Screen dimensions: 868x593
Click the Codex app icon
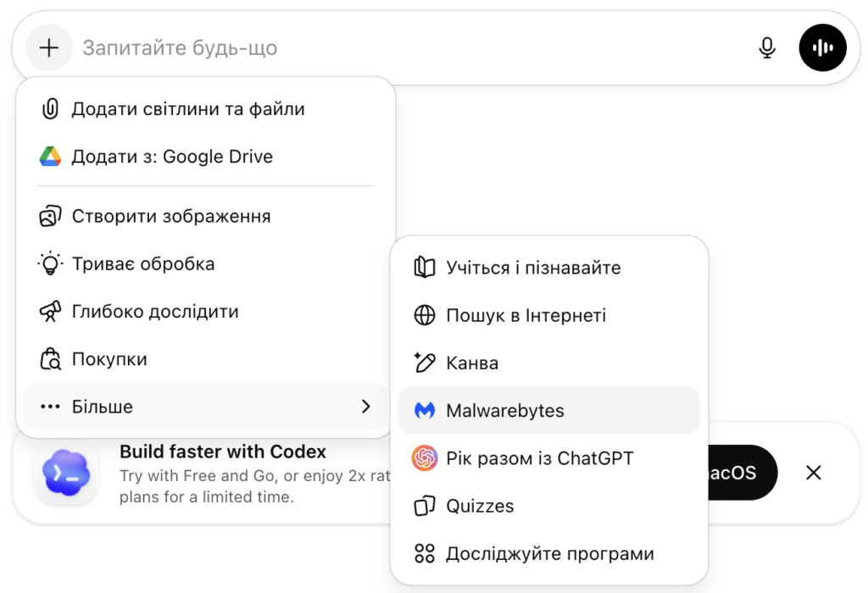coord(66,473)
